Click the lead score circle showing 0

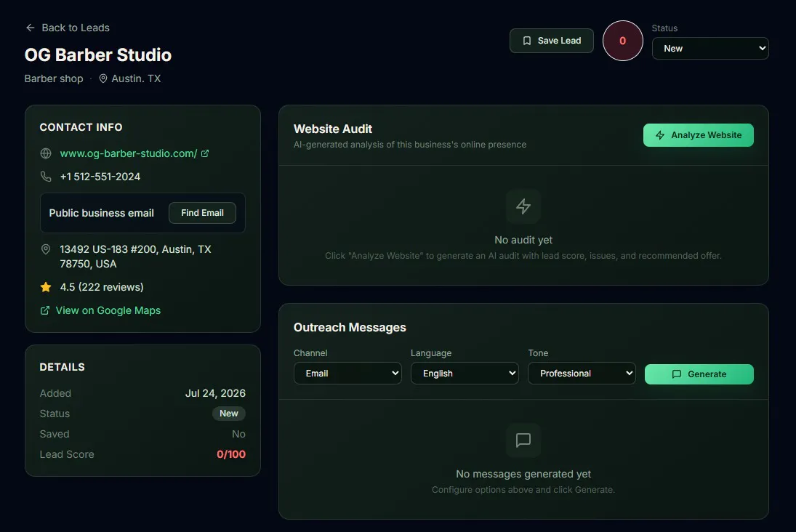point(622,41)
